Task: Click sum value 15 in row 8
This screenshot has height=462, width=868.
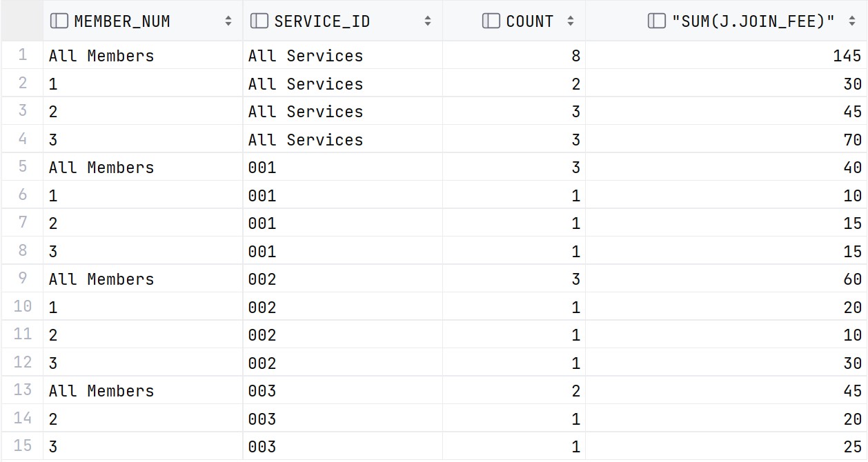Action: tap(727, 251)
